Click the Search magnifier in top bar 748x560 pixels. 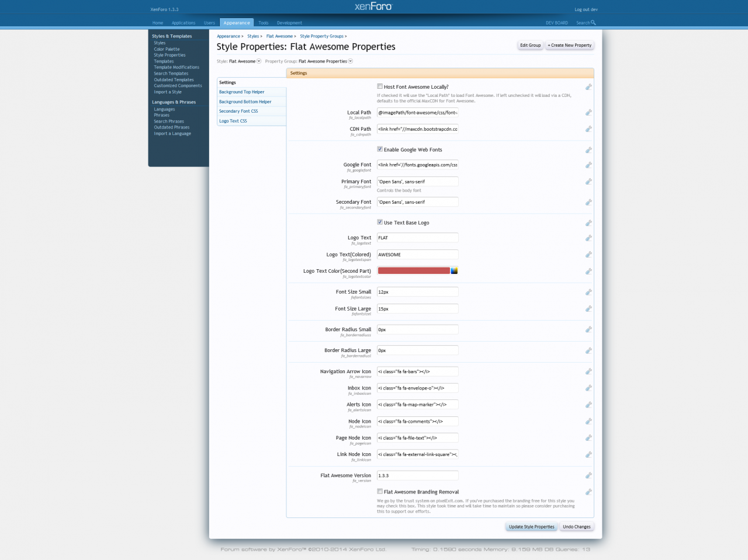593,23
